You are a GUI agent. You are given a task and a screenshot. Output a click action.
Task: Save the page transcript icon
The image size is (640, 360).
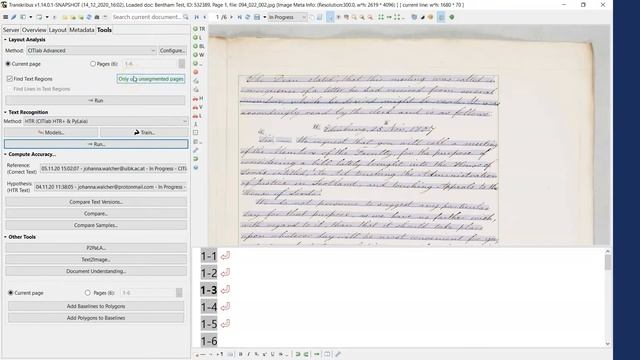257,17
